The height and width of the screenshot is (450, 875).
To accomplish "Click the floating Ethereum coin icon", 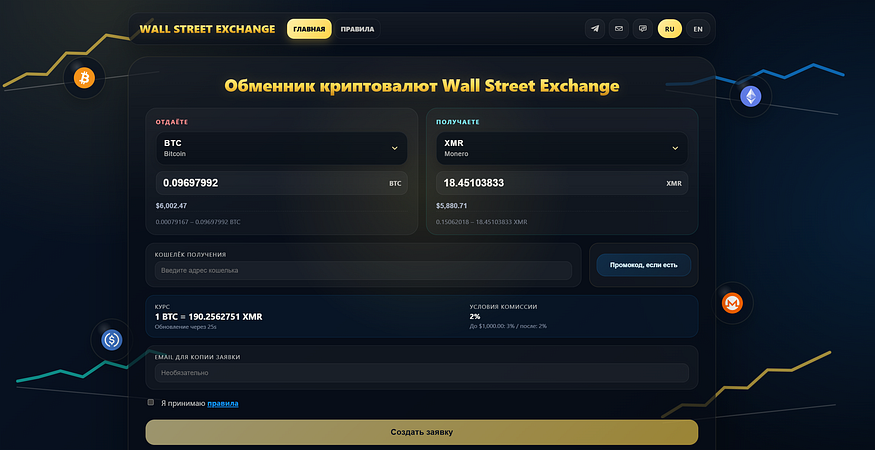I will 751,97.
